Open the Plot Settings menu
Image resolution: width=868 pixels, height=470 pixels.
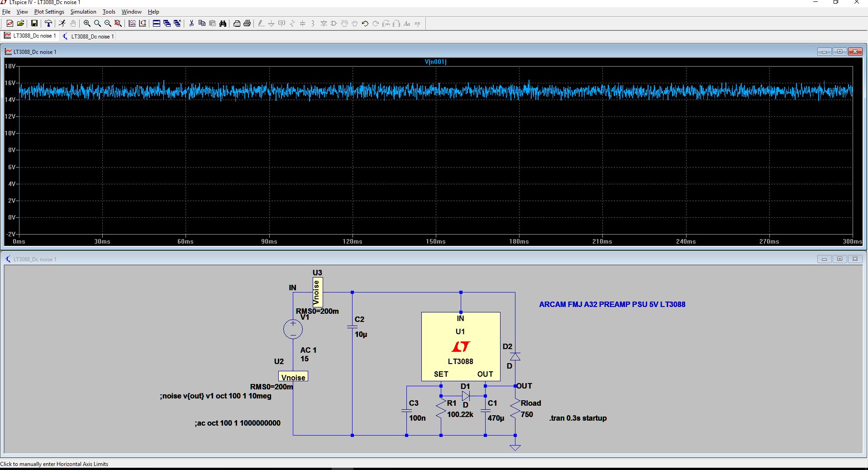click(x=49, y=12)
